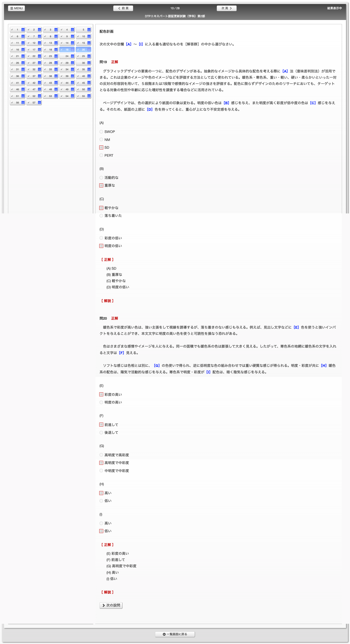Click the blue flag on question 35
The image size is (350, 644).
[x=89, y=69]
